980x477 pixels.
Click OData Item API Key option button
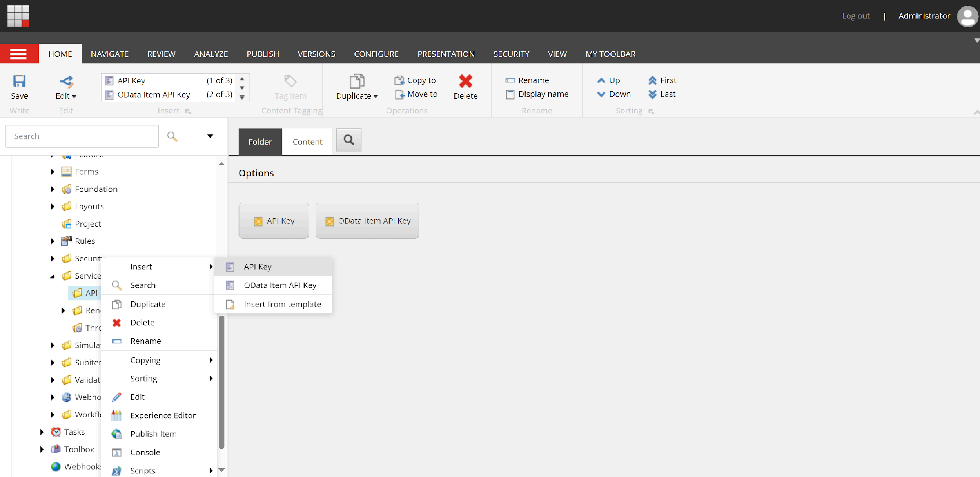coord(367,221)
